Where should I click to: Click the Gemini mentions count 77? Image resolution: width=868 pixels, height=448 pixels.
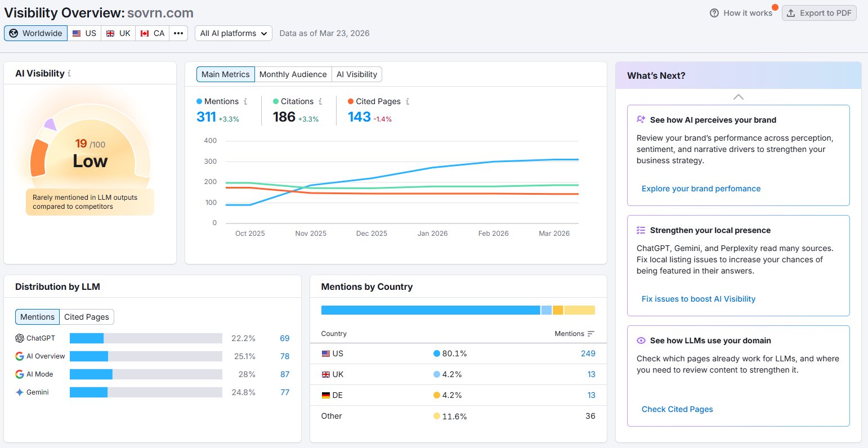pyautogui.click(x=285, y=392)
